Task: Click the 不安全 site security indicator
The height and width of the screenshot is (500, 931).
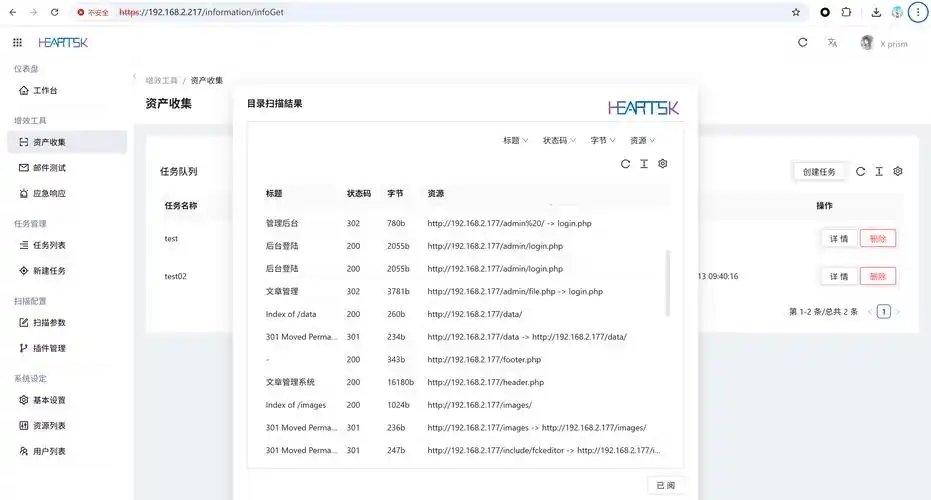Action: click(x=93, y=12)
